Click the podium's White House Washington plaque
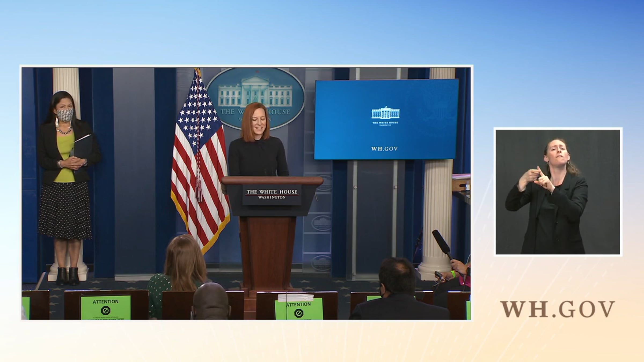644x362 pixels. click(x=272, y=194)
